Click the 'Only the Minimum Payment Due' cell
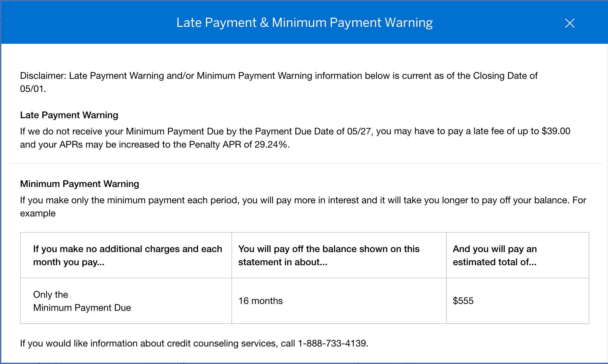The height and width of the screenshot is (364, 608). point(82,301)
